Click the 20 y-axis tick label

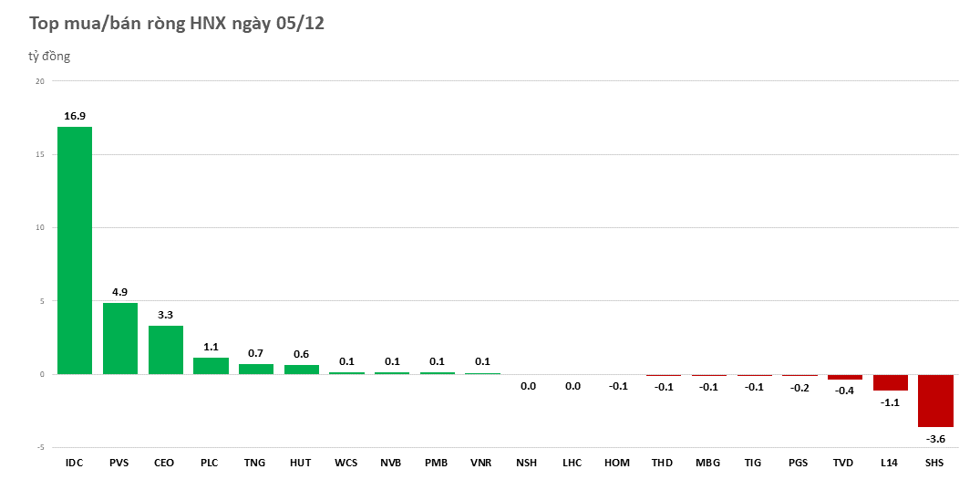[39, 81]
